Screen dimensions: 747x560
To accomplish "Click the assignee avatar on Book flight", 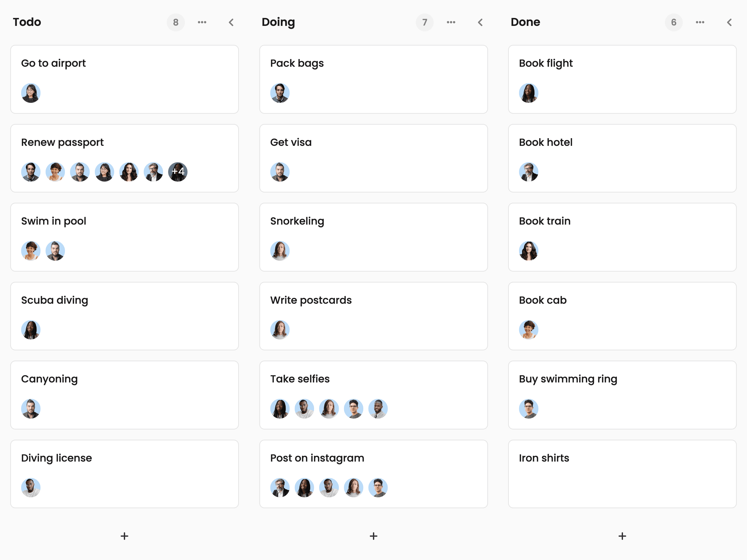I will coord(529,93).
